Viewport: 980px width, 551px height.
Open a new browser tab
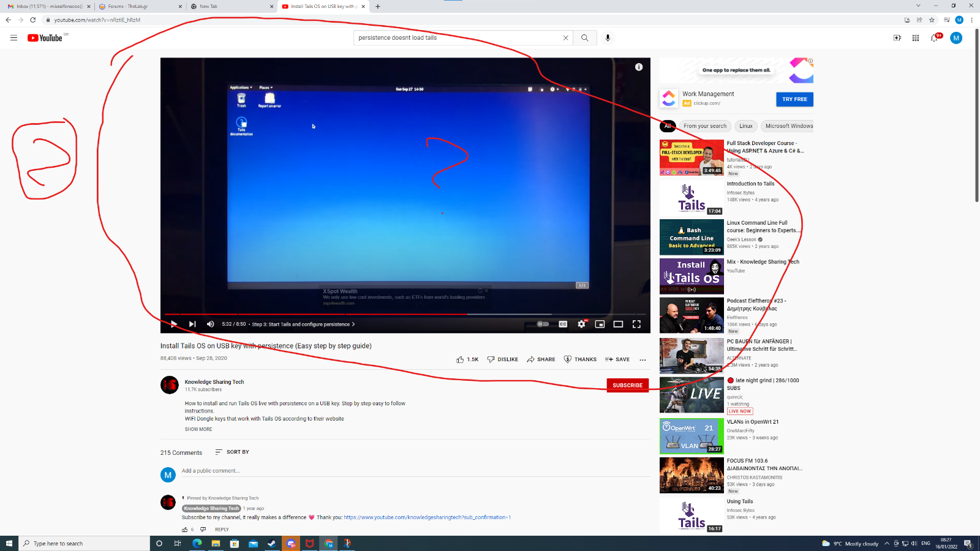pyautogui.click(x=378, y=6)
